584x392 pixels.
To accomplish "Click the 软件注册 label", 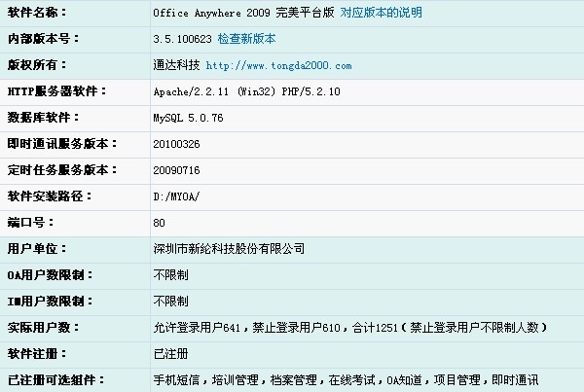I will pos(37,354).
